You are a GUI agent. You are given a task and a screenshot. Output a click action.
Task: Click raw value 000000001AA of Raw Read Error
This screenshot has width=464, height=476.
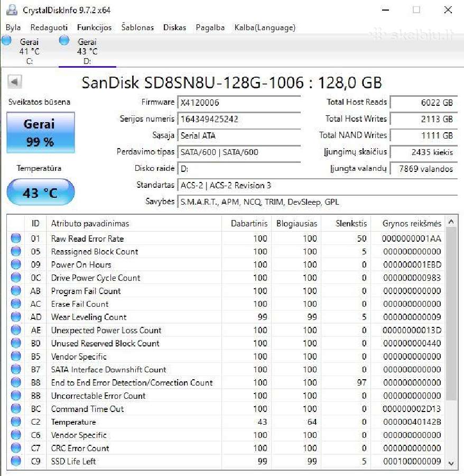[412, 239]
